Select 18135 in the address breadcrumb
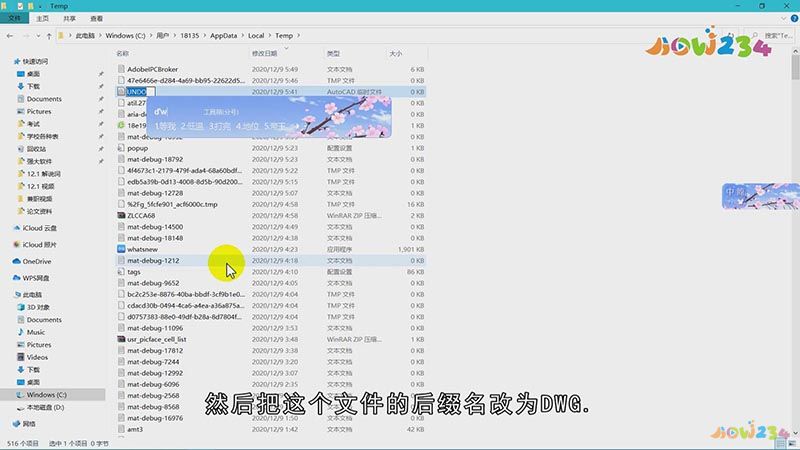 pos(189,36)
